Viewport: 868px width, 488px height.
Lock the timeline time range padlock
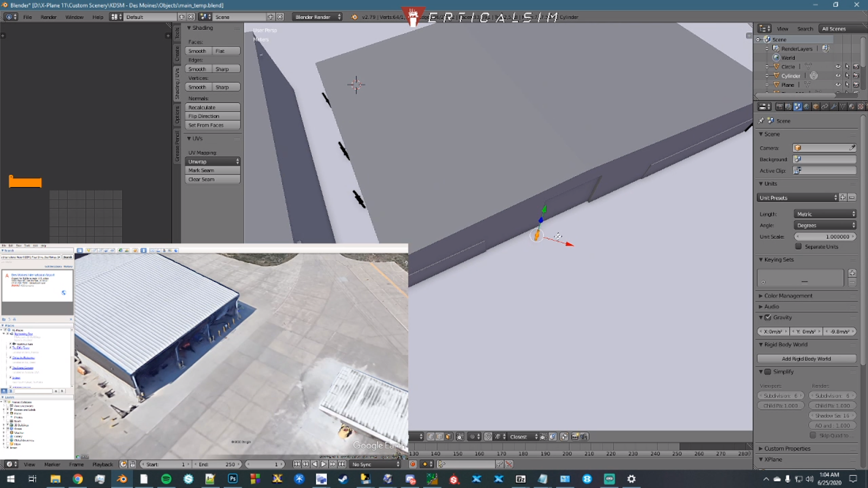pos(132,464)
